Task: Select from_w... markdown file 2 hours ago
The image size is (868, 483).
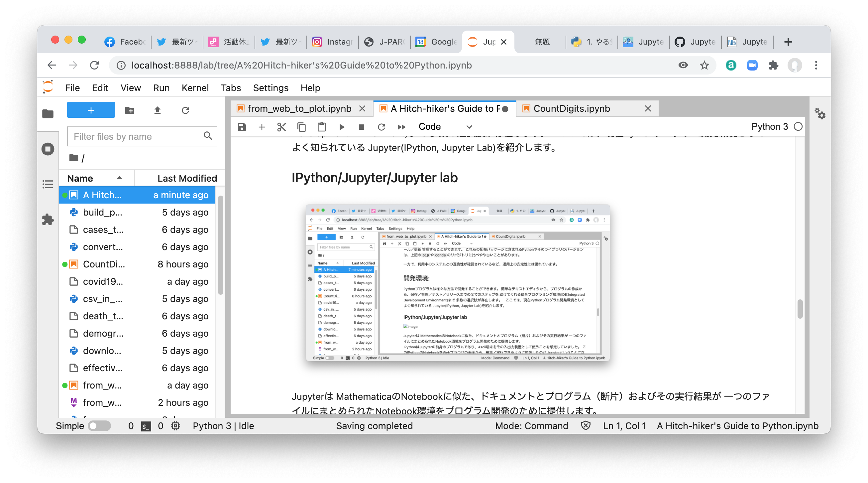Action: [138, 402]
